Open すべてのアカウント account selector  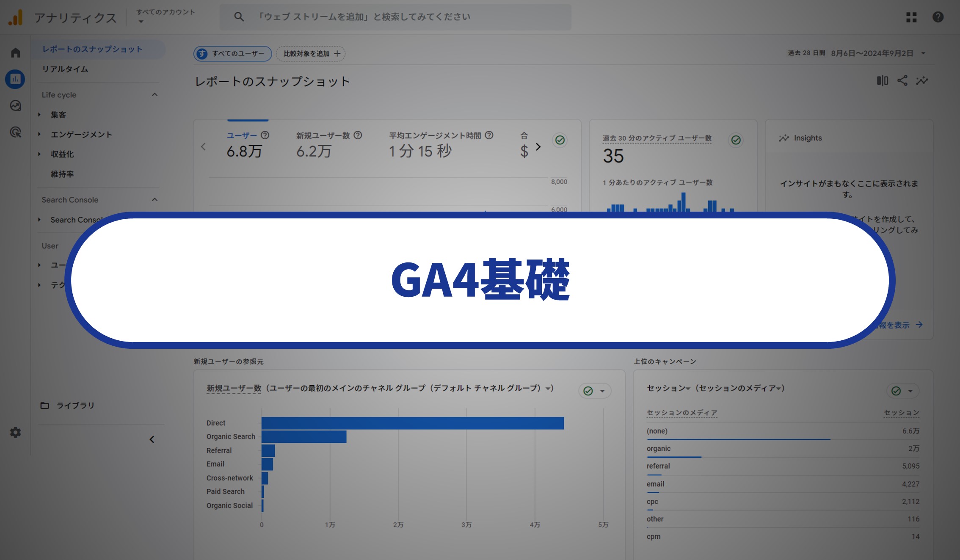point(166,16)
